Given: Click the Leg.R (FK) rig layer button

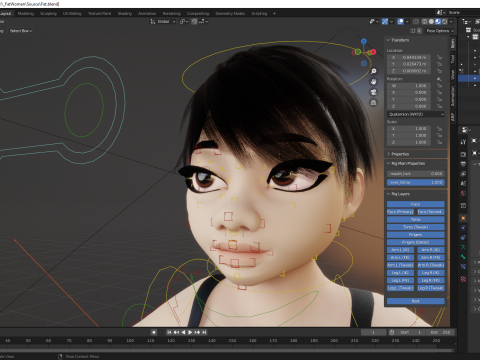Looking at the screenshot, I should click(431, 281).
